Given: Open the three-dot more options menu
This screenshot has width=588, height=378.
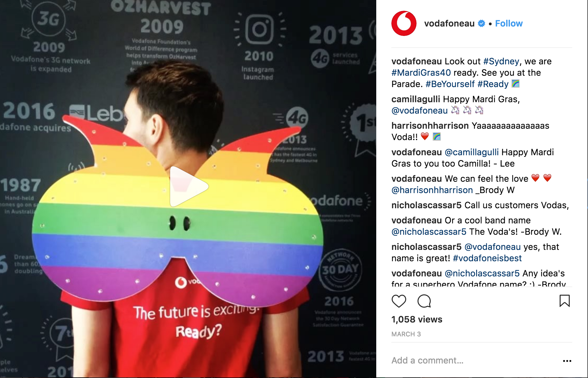Looking at the screenshot, I should [567, 361].
